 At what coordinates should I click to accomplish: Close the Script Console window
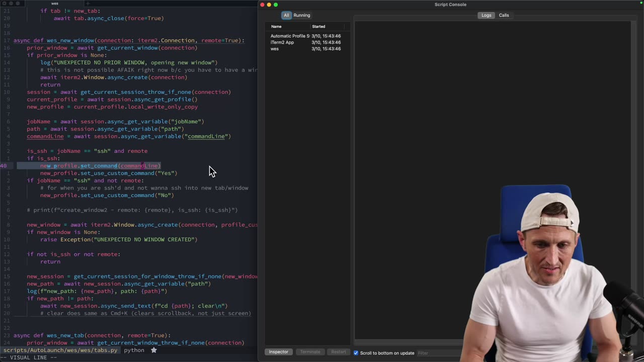click(262, 5)
